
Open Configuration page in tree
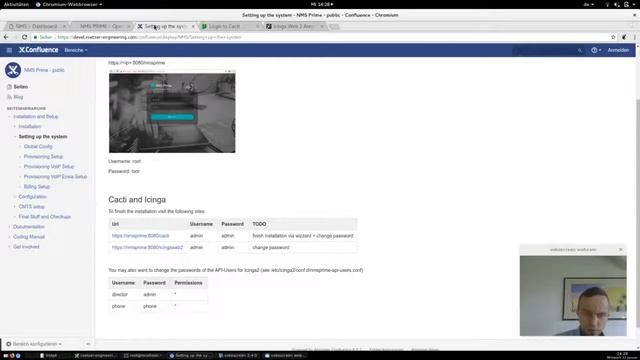coord(32,197)
